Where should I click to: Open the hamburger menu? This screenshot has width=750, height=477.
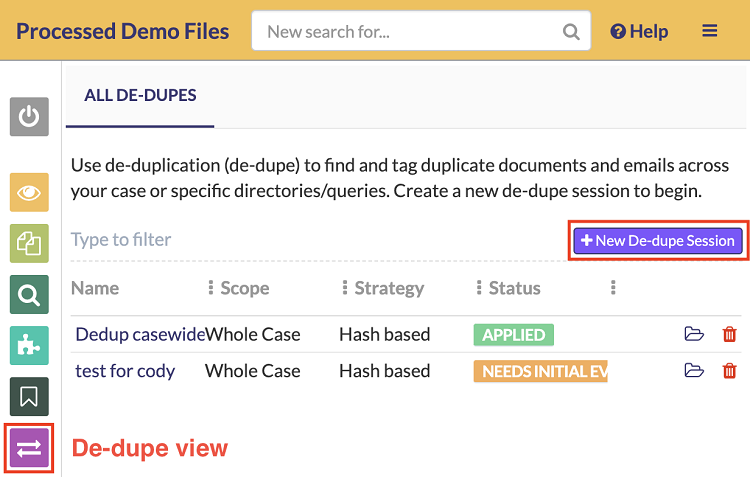(710, 31)
